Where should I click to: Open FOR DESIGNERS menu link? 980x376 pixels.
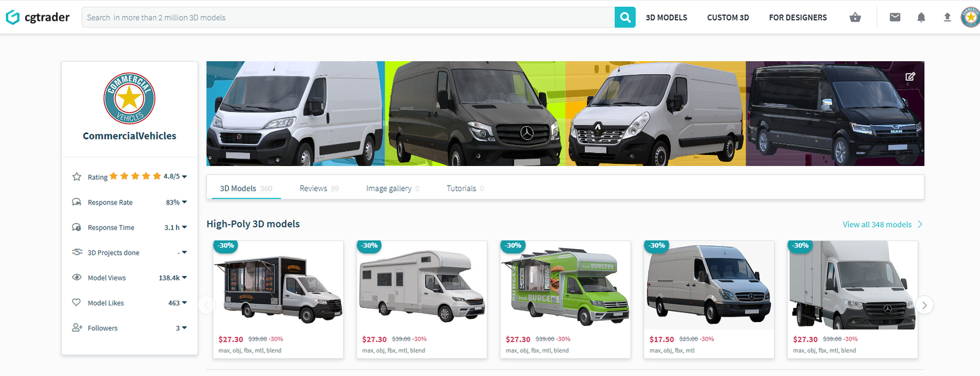pos(797,18)
